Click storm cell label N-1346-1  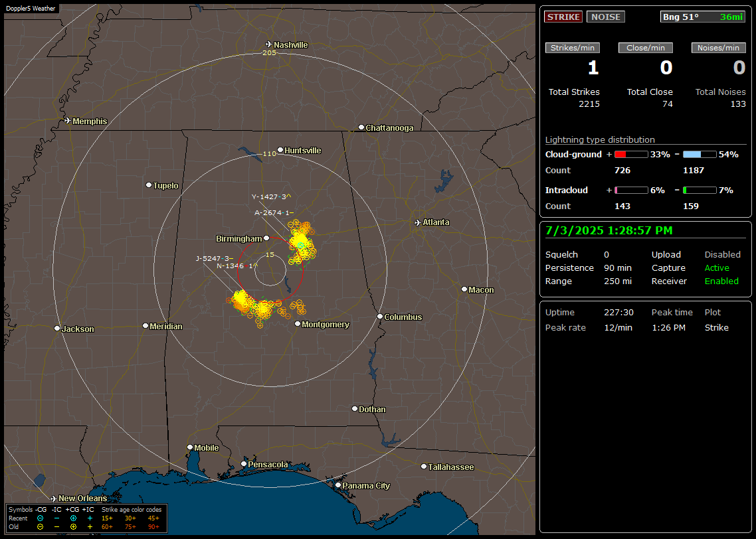[237, 266]
